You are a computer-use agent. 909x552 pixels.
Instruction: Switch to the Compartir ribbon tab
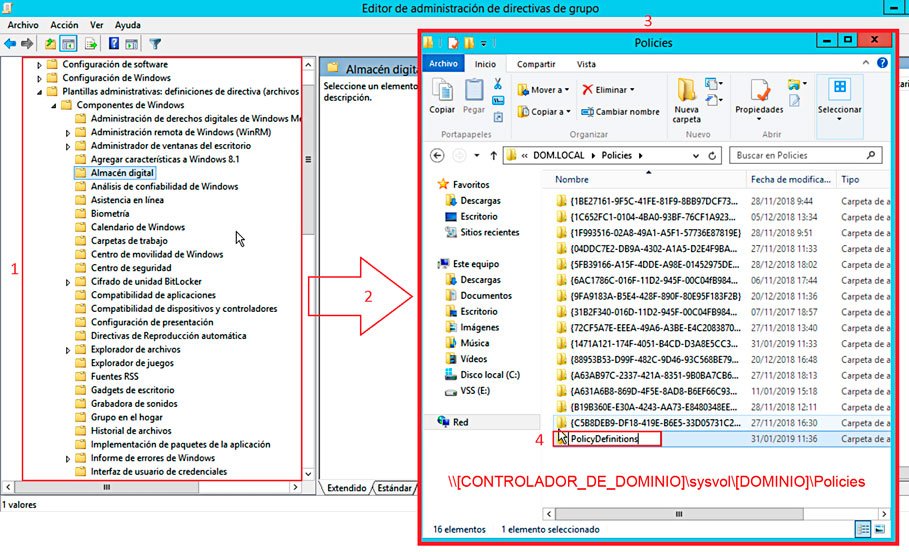tap(536, 64)
